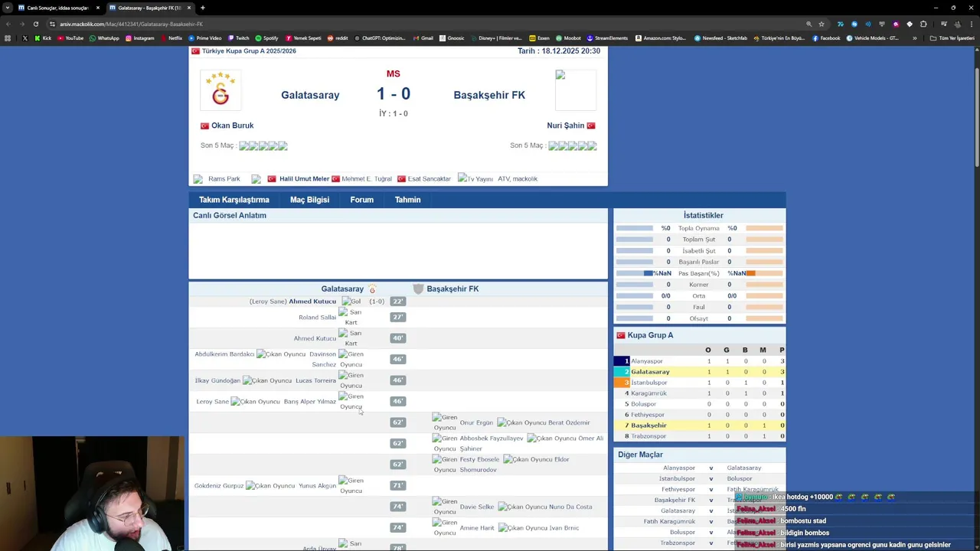This screenshot has width=980, height=551.
Task: Open the Yemek Sepeti bookmark
Action: [x=303, y=38]
